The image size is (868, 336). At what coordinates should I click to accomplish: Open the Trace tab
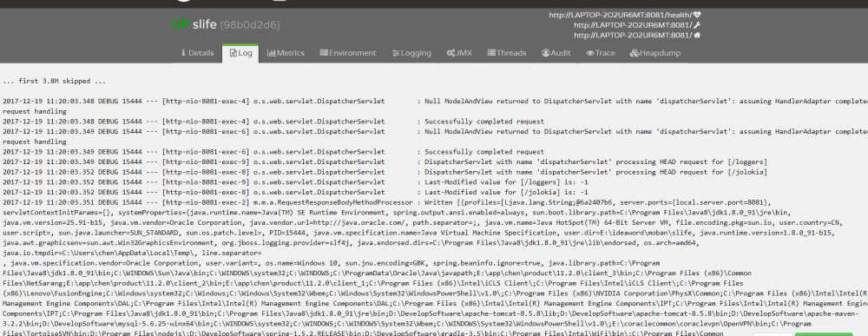point(601,53)
